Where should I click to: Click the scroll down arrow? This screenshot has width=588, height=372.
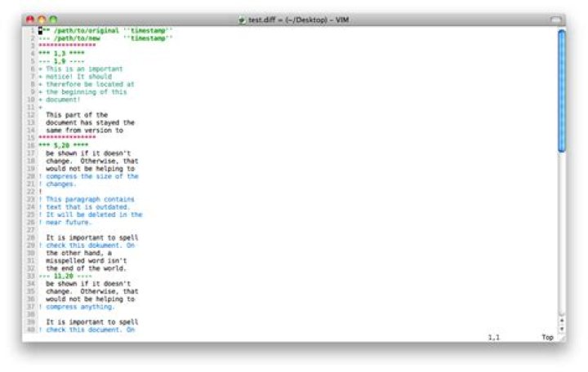point(561,328)
